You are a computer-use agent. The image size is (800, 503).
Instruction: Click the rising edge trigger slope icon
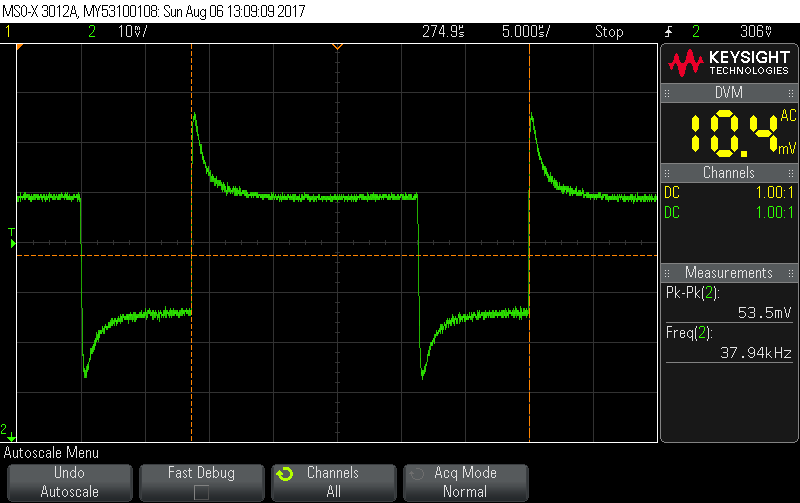tap(668, 32)
